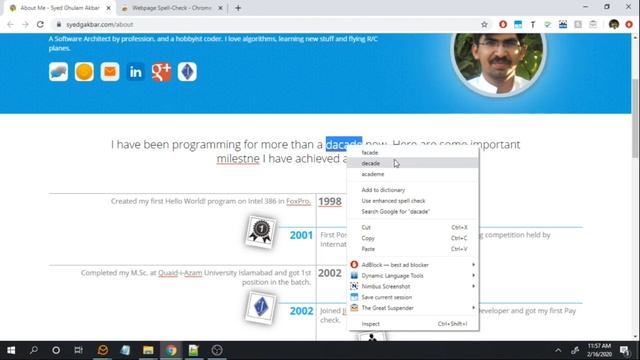The image size is (640, 360).
Task: Select Cut in the context menu
Action: click(413, 227)
